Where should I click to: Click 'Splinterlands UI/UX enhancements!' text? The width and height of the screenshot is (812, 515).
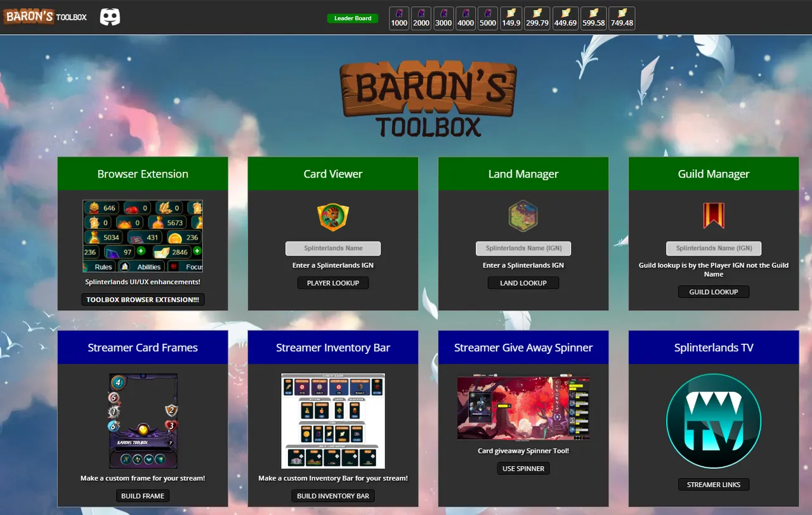pyautogui.click(x=143, y=282)
